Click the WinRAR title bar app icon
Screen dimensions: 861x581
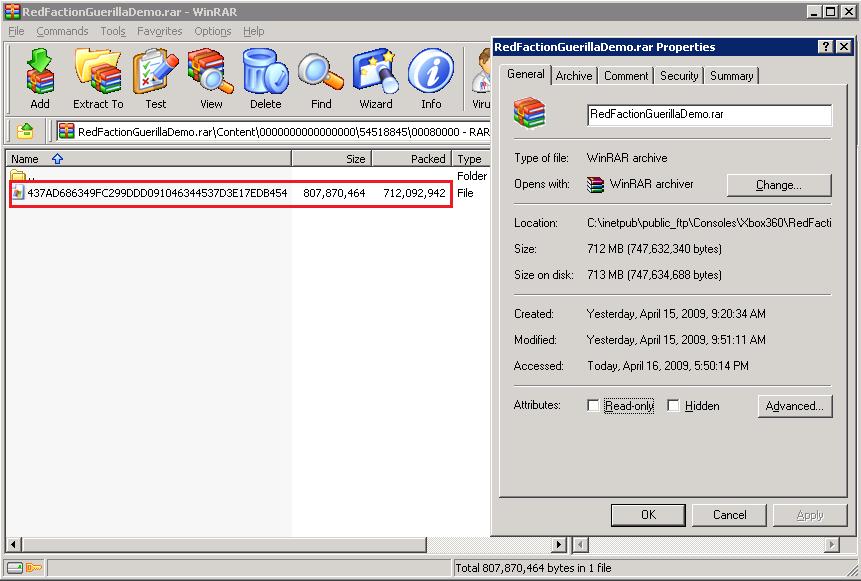[12, 12]
